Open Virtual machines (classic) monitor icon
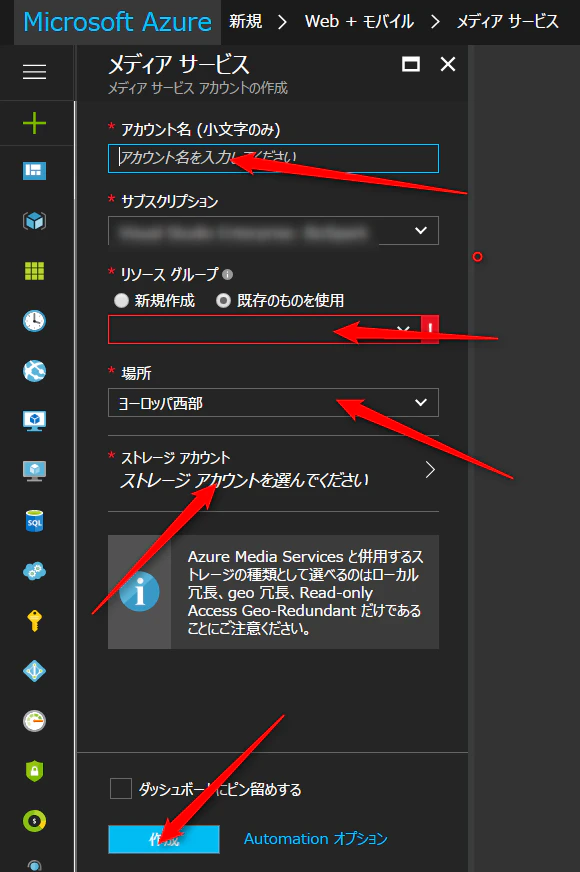 pyautogui.click(x=34, y=471)
